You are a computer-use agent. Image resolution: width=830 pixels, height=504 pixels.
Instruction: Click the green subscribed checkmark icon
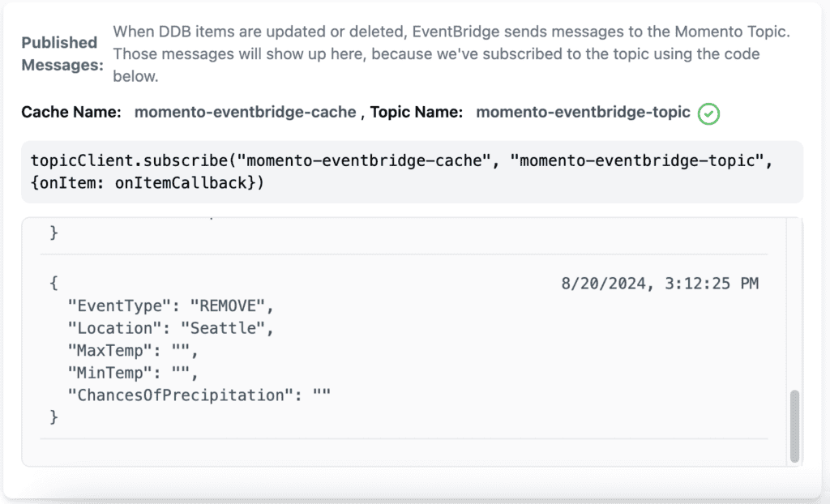click(x=708, y=113)
